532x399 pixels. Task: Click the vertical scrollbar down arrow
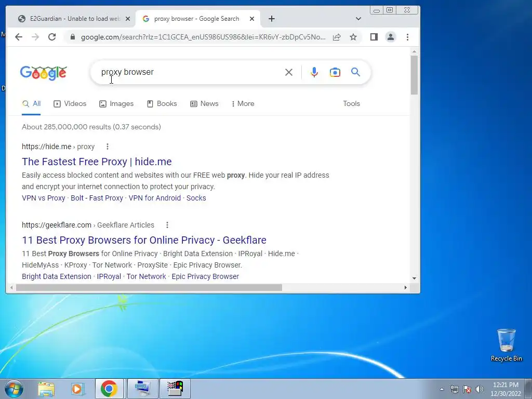414,278
